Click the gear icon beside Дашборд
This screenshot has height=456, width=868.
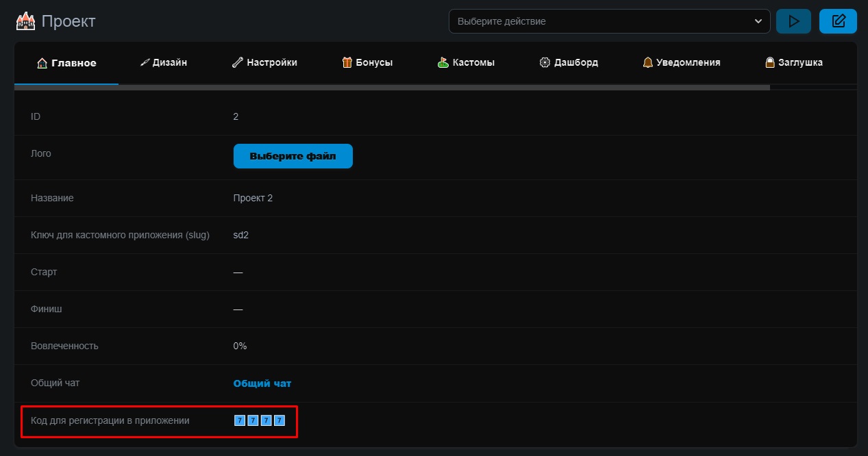(545, 62)
